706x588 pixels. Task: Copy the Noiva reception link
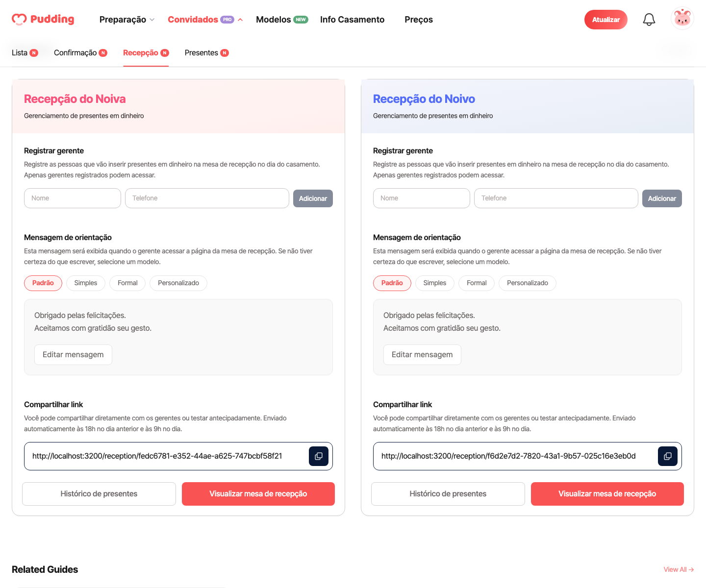click(x=319, y=456)
